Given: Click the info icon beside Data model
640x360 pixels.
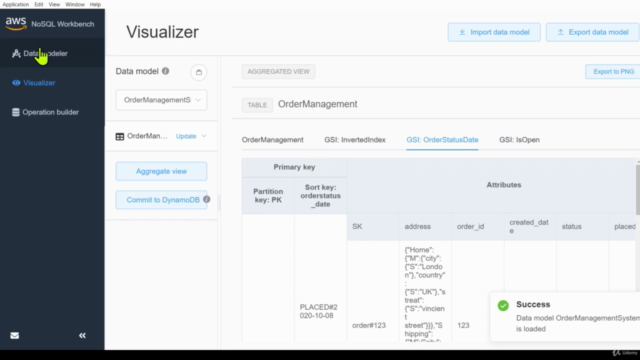Looking at the screenshot, I should [x=165, y=71].
